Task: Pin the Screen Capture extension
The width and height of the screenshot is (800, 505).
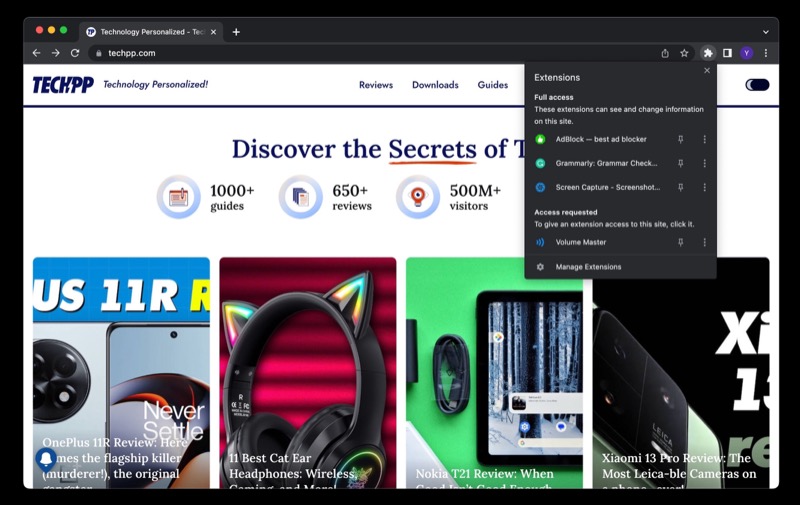Action: click(x=680, y=187)
